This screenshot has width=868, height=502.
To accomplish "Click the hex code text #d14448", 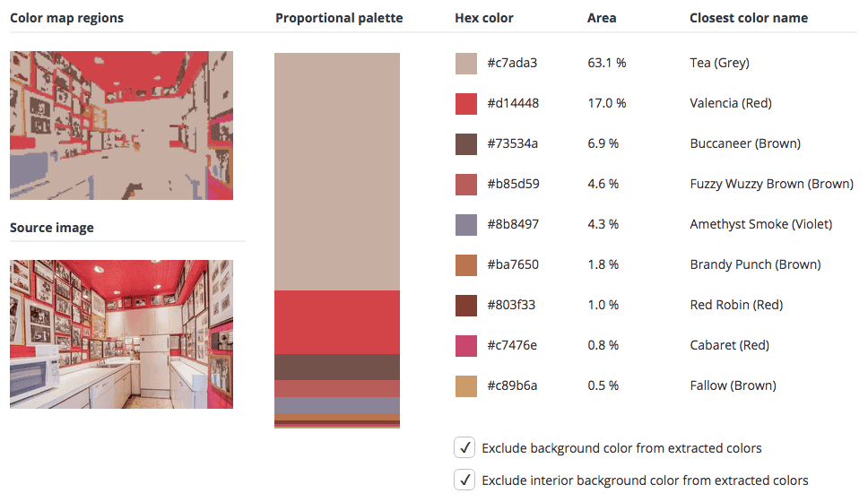I will coord(513,104).
